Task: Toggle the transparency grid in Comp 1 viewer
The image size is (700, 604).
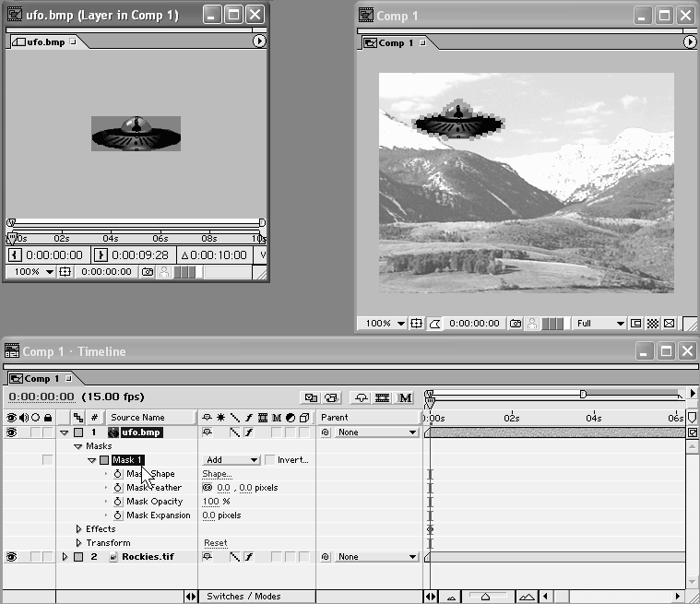Action: 653,324
